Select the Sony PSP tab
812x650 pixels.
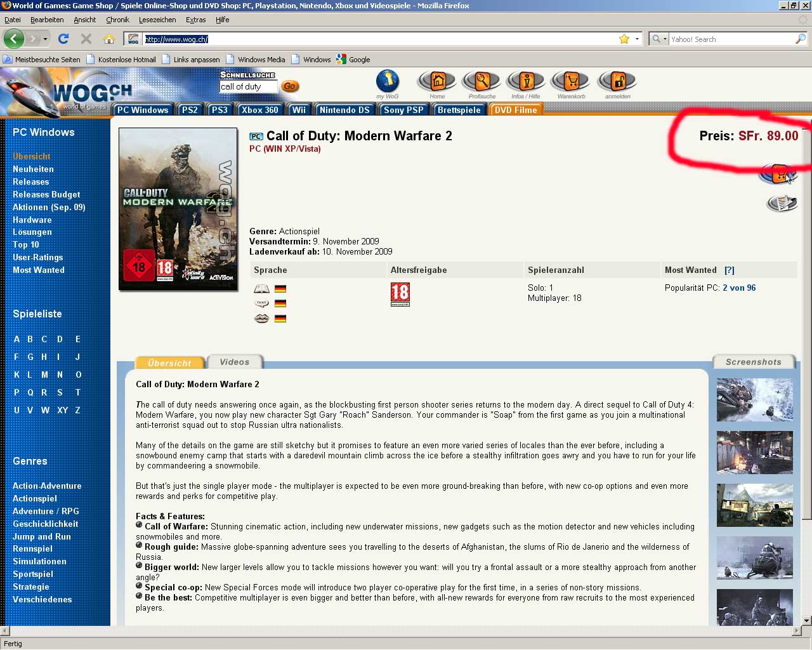coord(403,110)
